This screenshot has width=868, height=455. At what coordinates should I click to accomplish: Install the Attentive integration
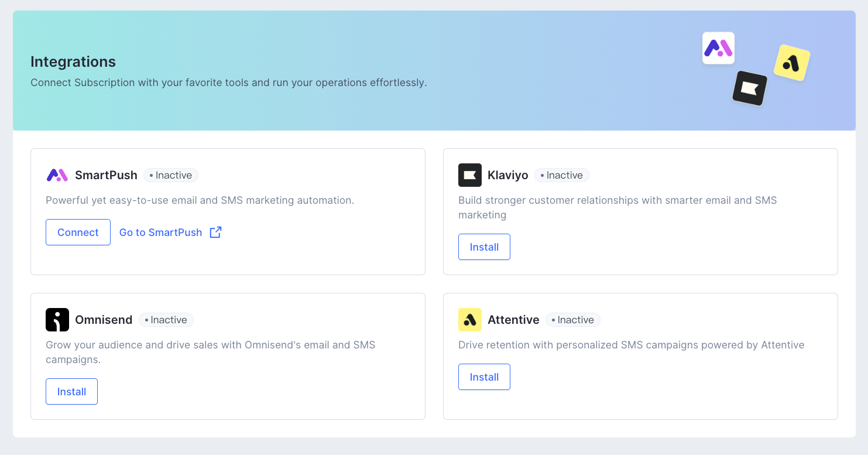[x=484, y=377]
